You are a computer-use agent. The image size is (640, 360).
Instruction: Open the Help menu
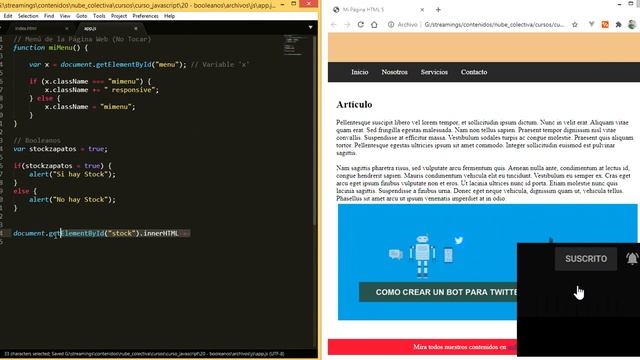coord(169,16)
